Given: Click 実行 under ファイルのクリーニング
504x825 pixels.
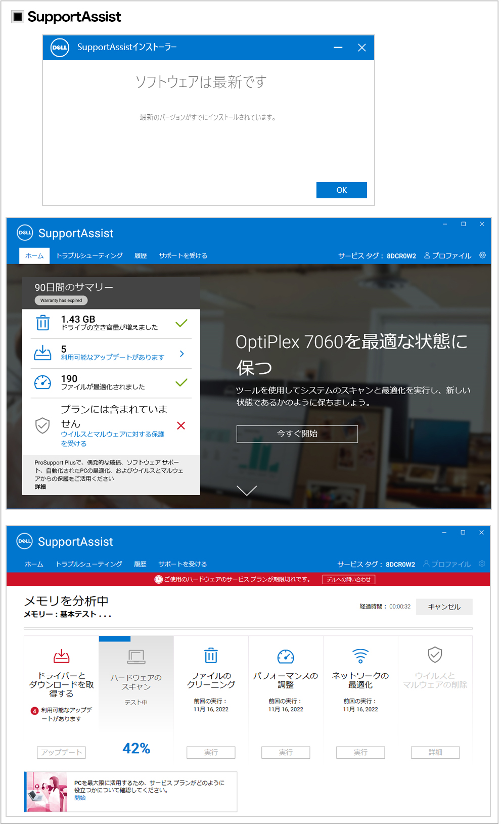Looking at the screenshot, I should point(211,753).
